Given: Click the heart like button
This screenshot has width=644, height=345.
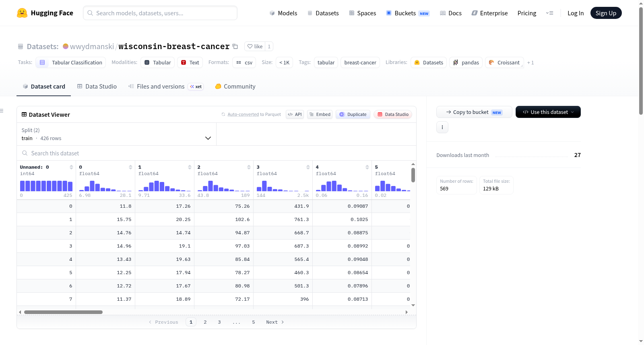Looking at the screenshot, I should pyautogui.click(x=255, y=46).
